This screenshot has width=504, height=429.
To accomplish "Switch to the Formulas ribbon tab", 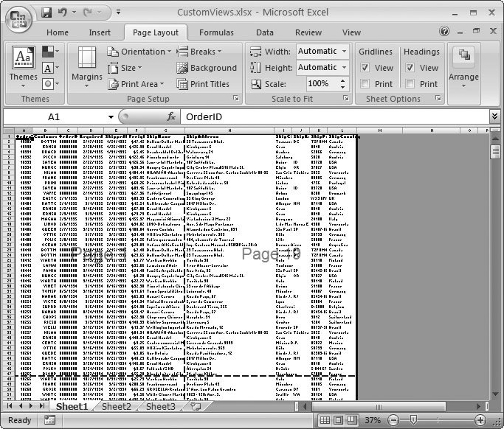I will click(216, 32).
